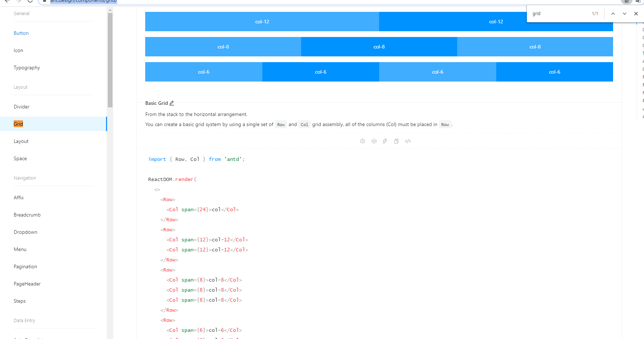Viewport: 644px width, 339px height.
Task: Click the first col-6 block
Action: click(204, 72)
